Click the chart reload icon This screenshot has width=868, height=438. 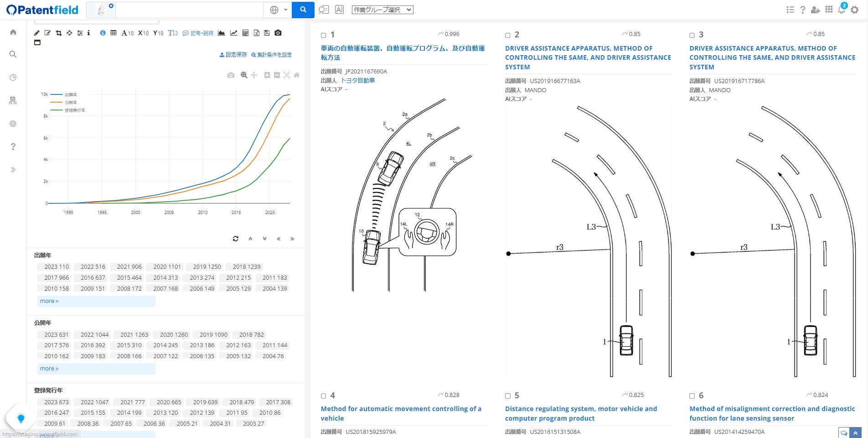(236, 239)
